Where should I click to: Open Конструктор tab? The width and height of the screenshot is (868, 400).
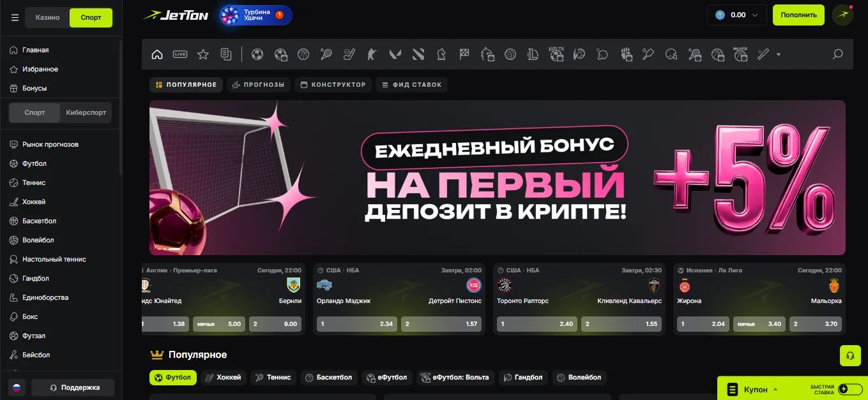click(x=333, y=84)
